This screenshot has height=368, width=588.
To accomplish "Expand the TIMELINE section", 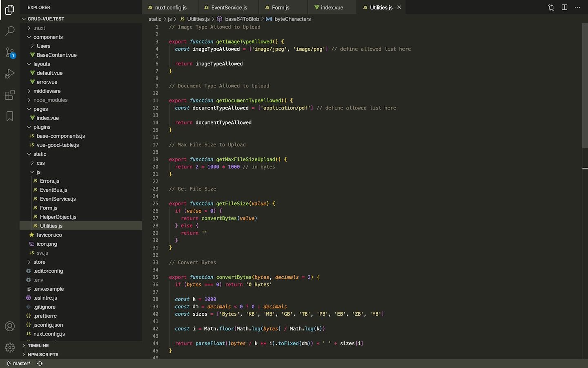I will 38,346.
